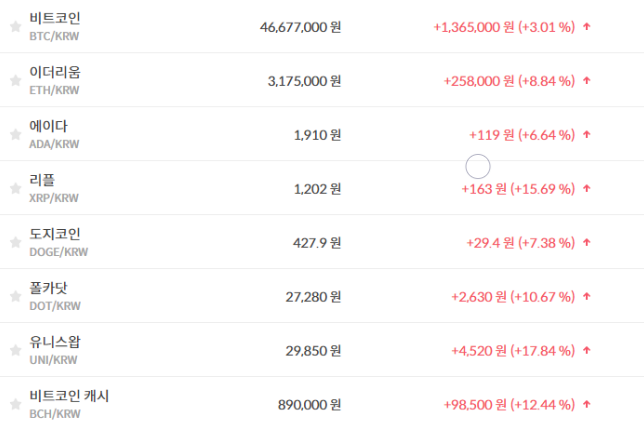
Task: Click the BTC price 46,677,000 원
Action: [x=300, y=27]
